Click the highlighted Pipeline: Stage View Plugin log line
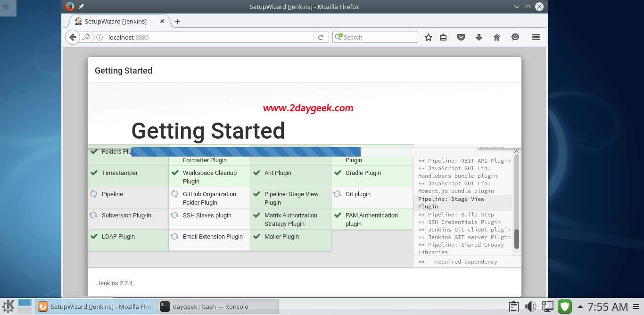 (463, 203)
